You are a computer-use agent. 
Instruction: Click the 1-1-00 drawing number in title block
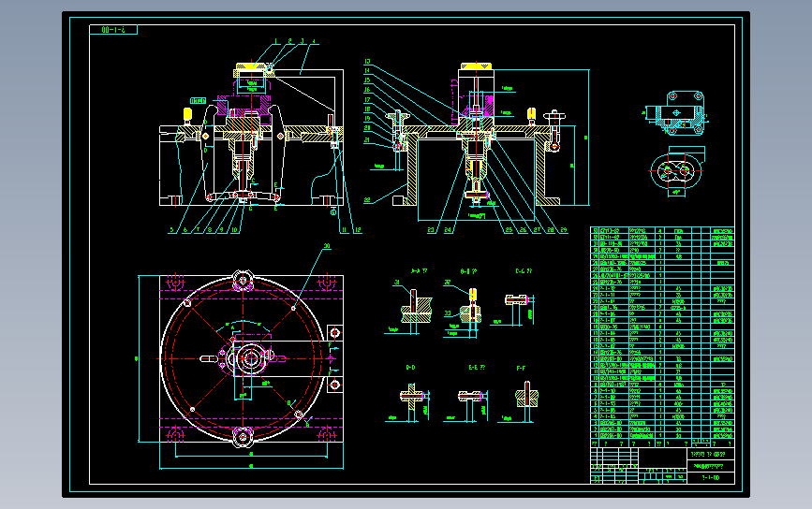click(x=711, y=478)
